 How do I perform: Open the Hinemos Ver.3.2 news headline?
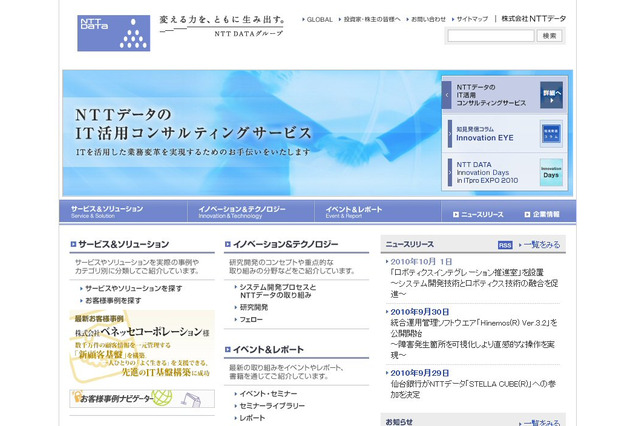tap(474, 339)
